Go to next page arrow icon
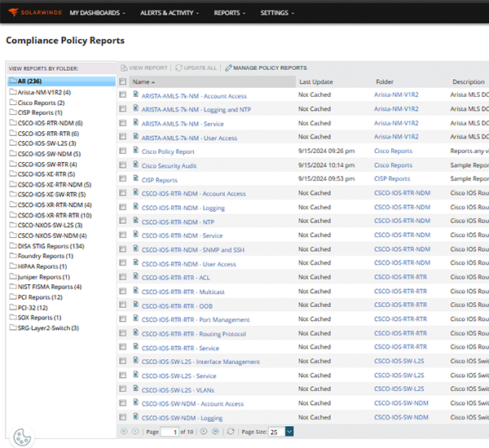 (x=204, y=432)
